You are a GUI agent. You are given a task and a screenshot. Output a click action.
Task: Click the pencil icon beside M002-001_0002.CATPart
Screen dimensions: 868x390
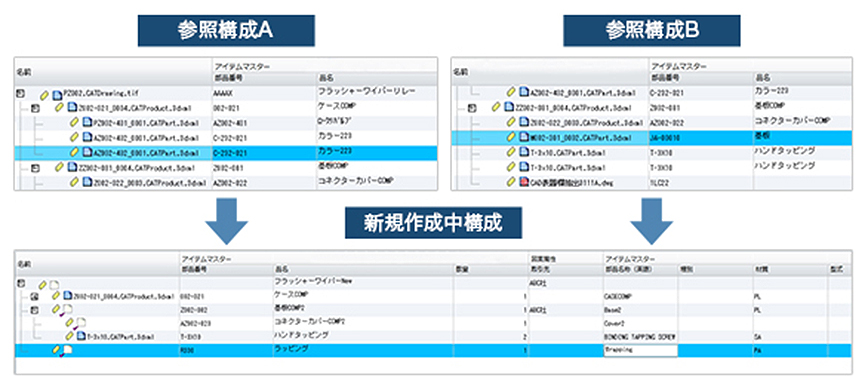[x=512, y=137]
